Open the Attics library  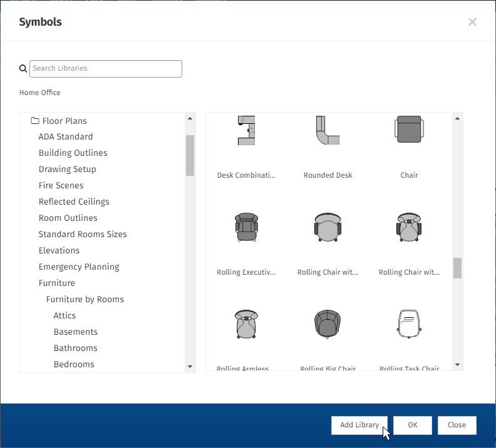(65, 315)
